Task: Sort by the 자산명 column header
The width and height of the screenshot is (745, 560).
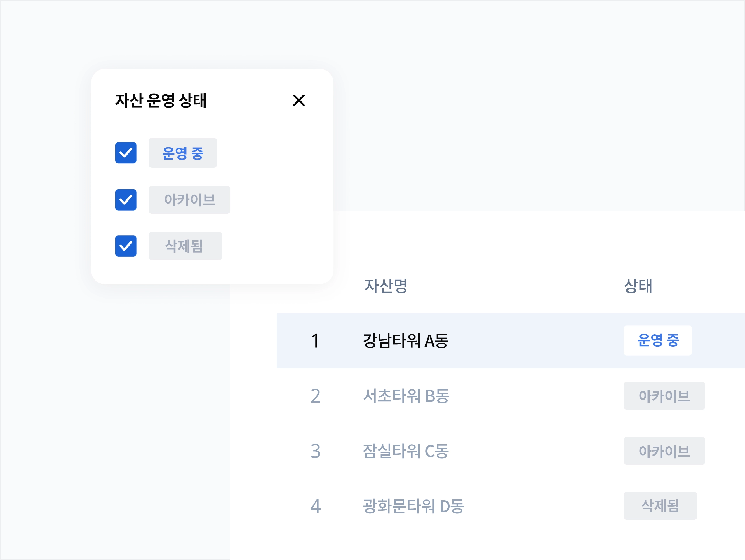Action: pyautogui.click(x=386, y=286)
